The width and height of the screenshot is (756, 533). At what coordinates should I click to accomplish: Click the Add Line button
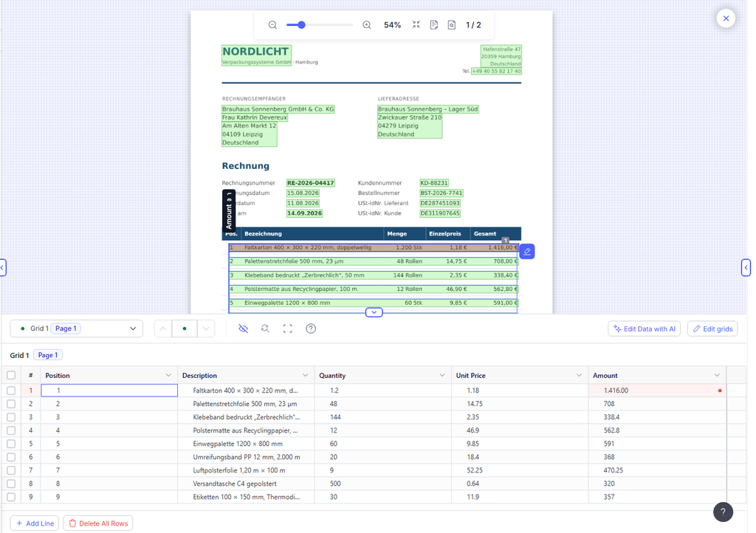(x=35, y=523)
